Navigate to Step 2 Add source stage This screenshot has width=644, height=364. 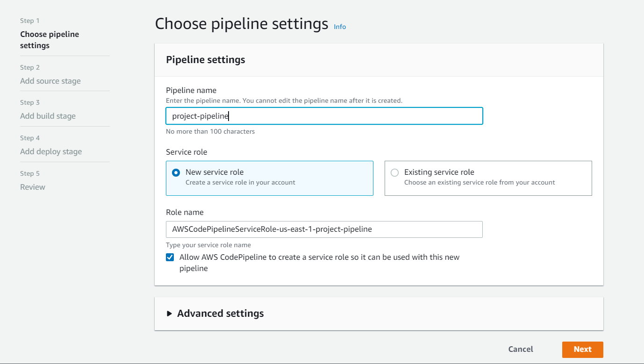click(x=50, y=81)
